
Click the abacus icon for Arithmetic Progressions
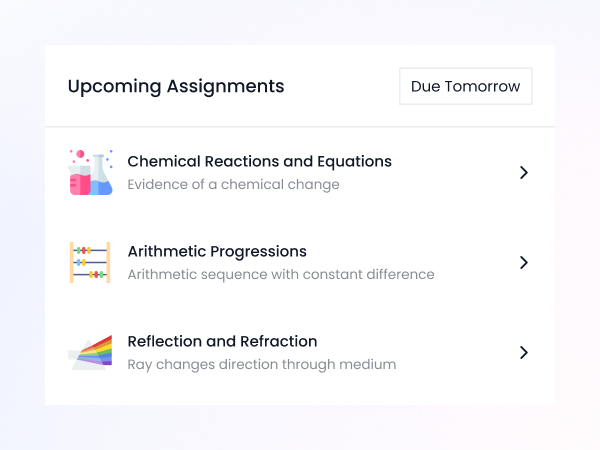pos(90,262)
